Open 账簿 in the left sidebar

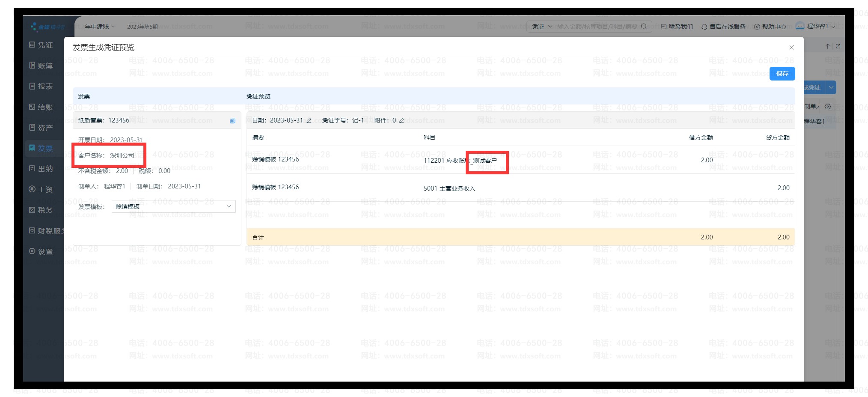point(41,66)
